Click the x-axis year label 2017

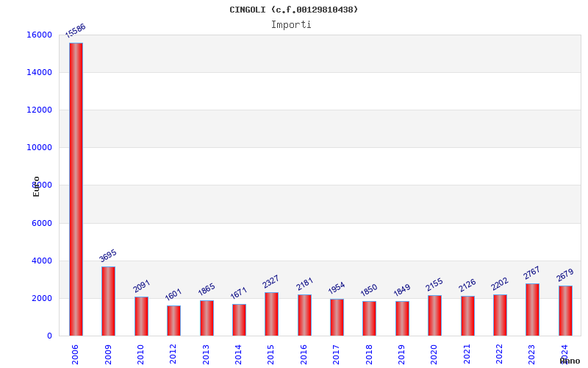(336, 355)
